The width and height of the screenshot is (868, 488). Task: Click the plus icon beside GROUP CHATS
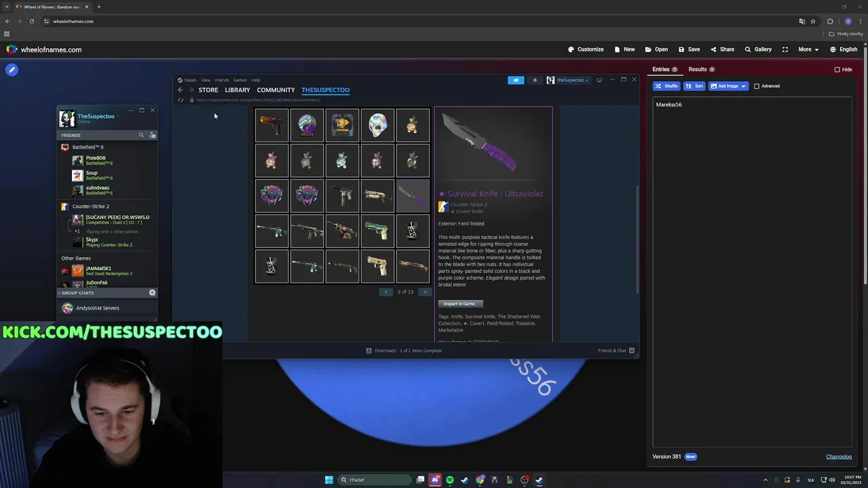point(152,293)
